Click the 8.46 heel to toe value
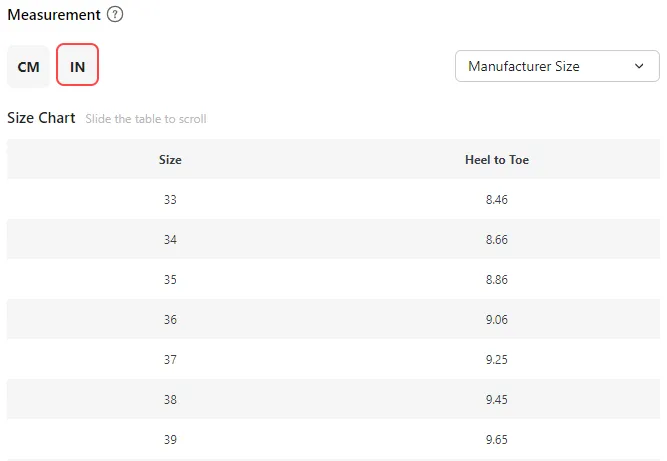Screen dimensions: 667x461 click(497, 199)
